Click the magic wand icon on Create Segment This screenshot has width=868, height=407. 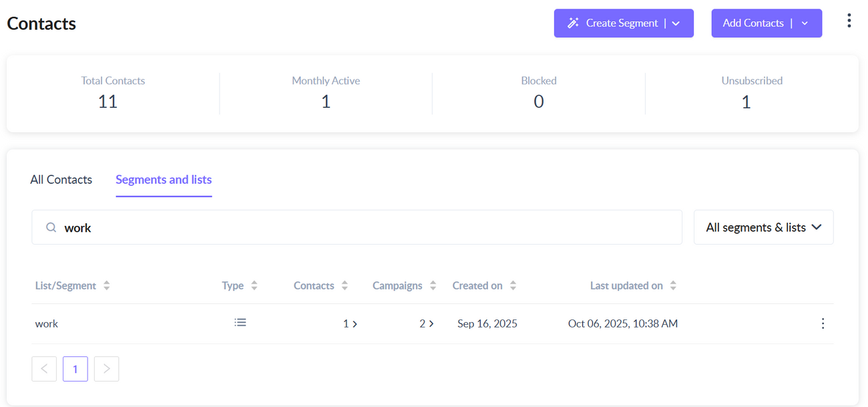tap(573, 23)
